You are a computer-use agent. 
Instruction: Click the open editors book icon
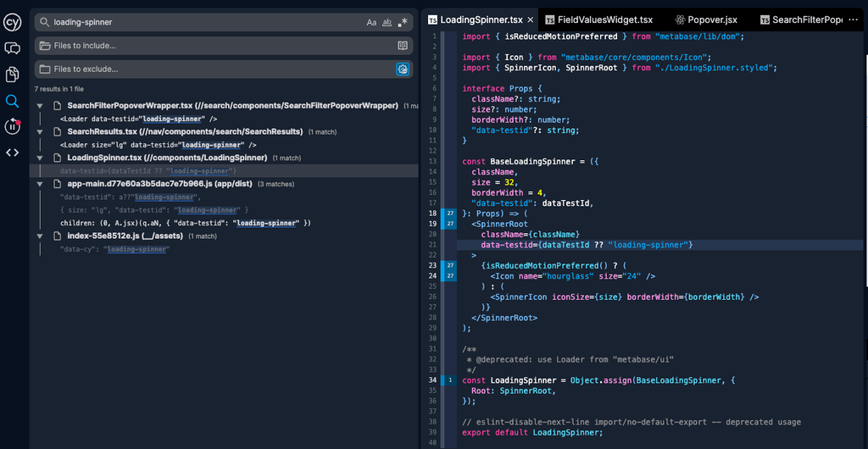[x=403, y=45]
